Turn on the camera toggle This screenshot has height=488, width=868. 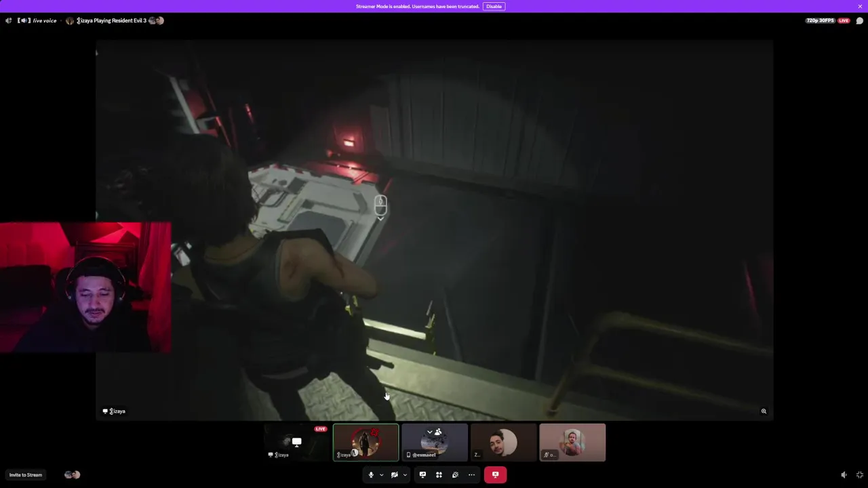pyautogui.click(x=394, y=474)
